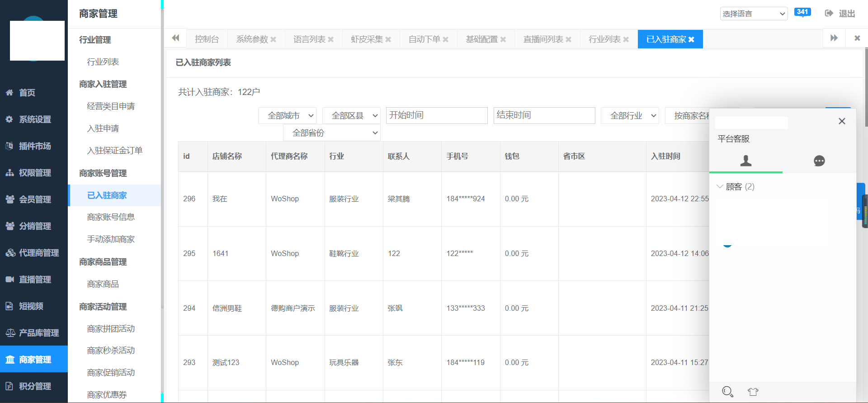
Task: Open 会员管理 in sidebar
Action: 34,199
